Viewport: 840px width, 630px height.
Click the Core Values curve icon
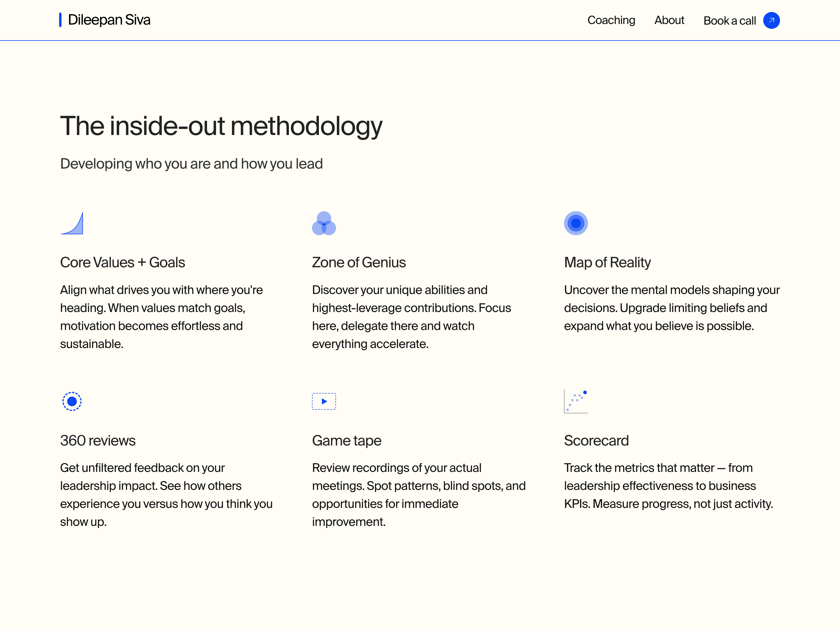pos(72,223)
